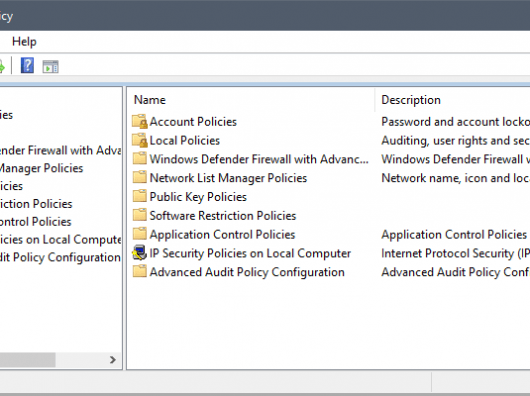Viewport: 530px width, 396px height.
Task: Click the blue Help question mark icon
Action: pyautogui.click(x=27, y=66)
